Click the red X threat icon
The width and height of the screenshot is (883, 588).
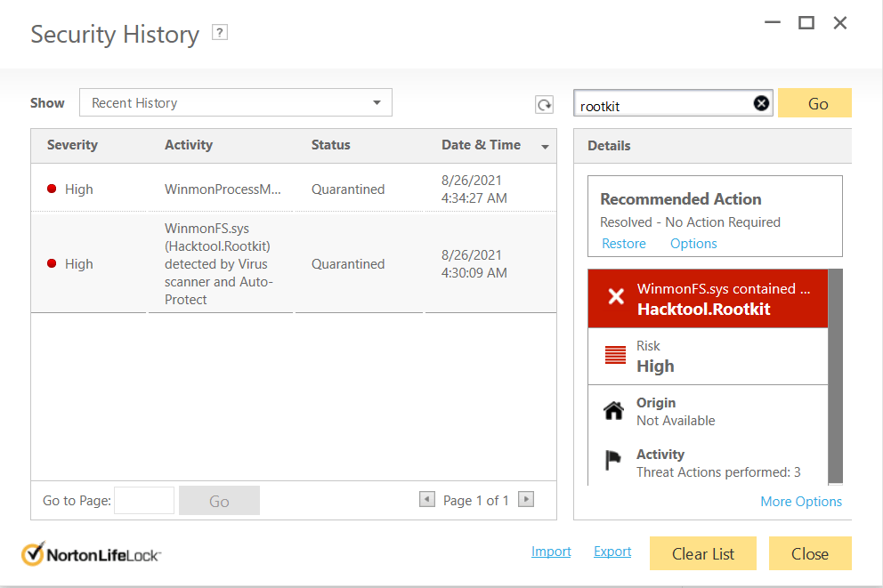click(616, 297)
